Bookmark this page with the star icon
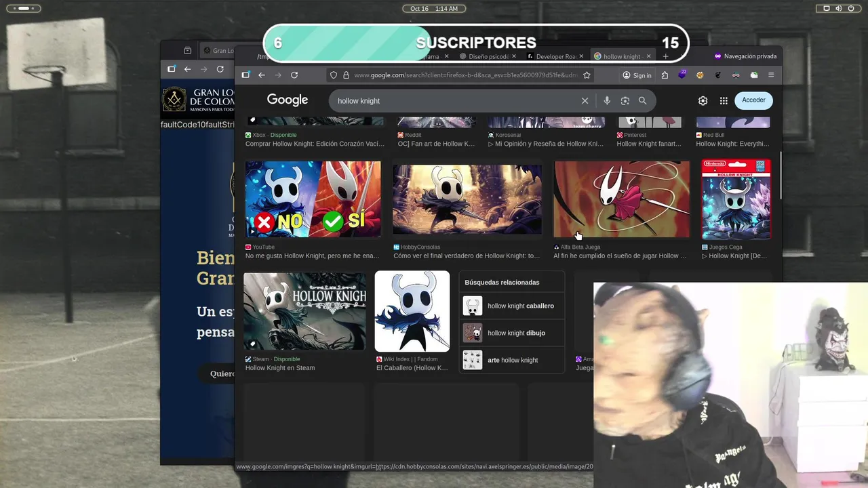 click(x=587, y=75)
